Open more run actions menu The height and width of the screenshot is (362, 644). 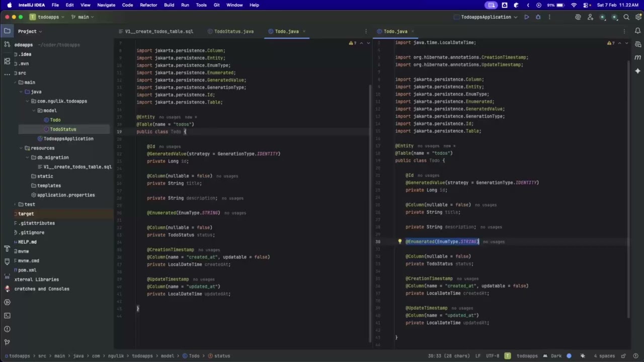pyautogui.click(x=549, y=17)
